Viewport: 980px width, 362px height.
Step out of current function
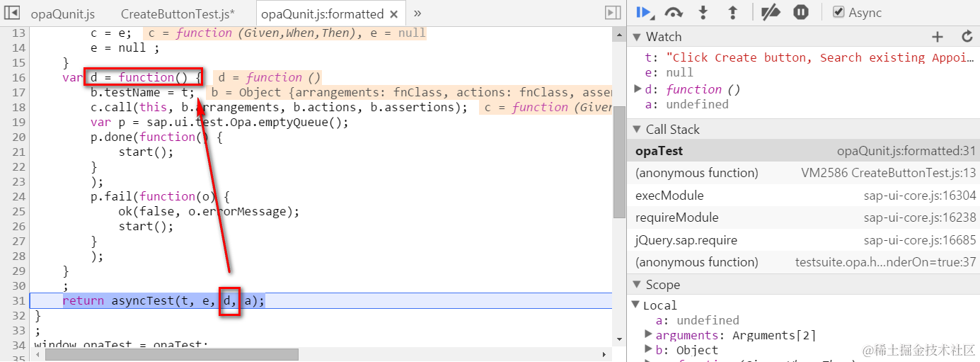(732, 12)
